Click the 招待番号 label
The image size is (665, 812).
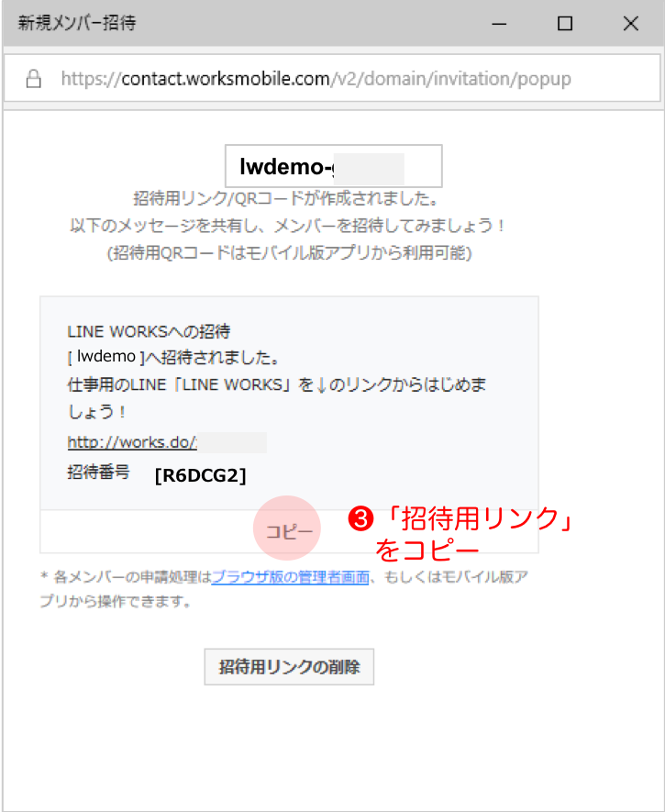tap(98, 473)
